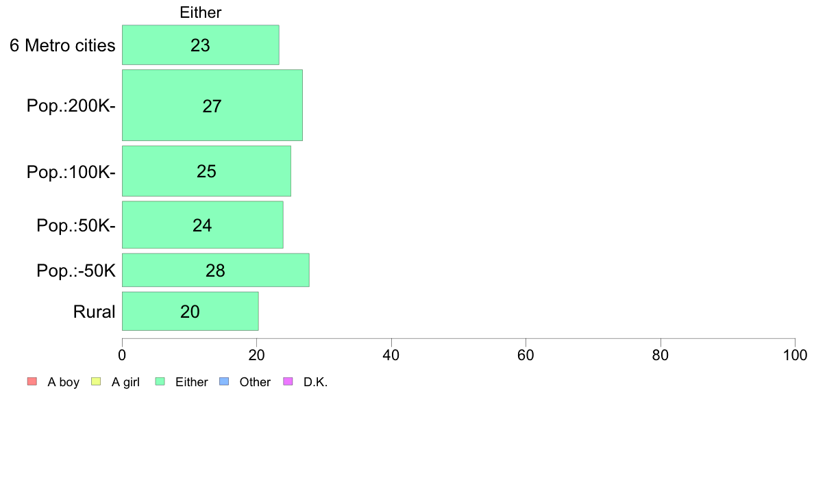This screenshot has height=504, width=814.
Task: Click the Either column heading
Action: coord(200,12)
